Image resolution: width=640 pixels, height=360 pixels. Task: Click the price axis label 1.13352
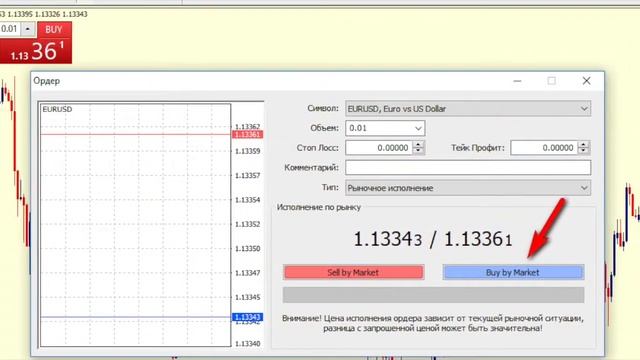[247, 224]
